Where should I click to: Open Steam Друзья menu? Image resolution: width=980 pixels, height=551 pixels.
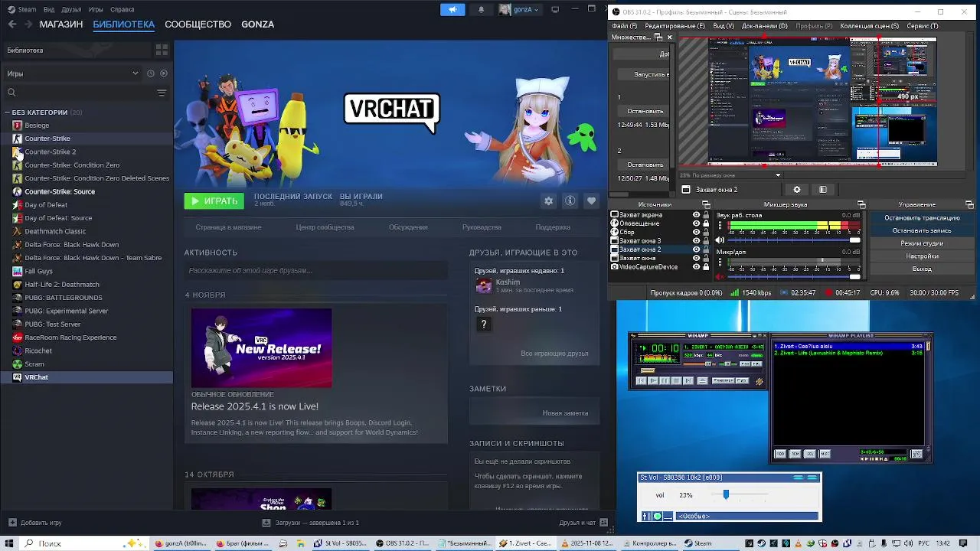pyautogui.click(x=71, y=9)
